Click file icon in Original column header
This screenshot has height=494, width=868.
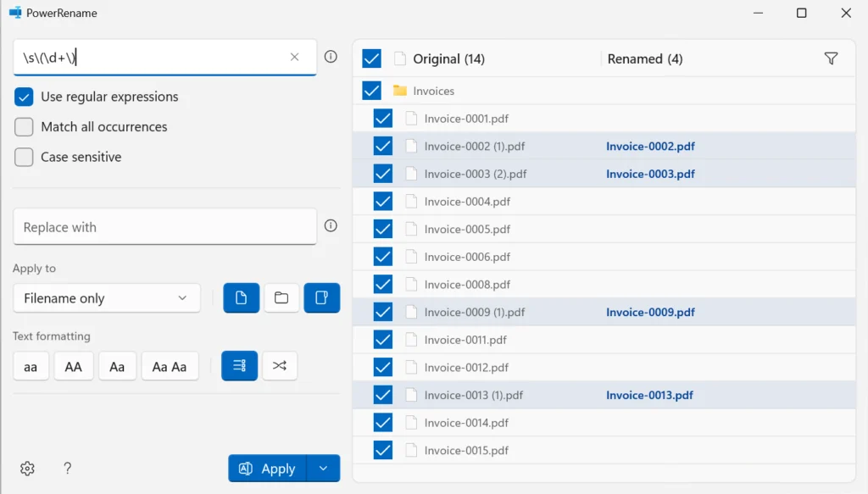coord(400,58)
